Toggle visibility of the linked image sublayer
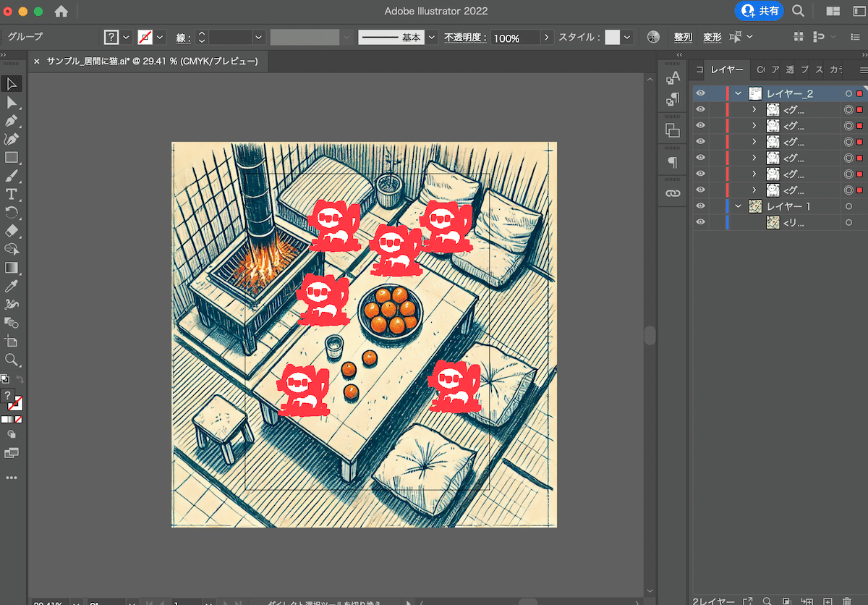The height and width of the screenshot is (605, 868). [699, 222]
